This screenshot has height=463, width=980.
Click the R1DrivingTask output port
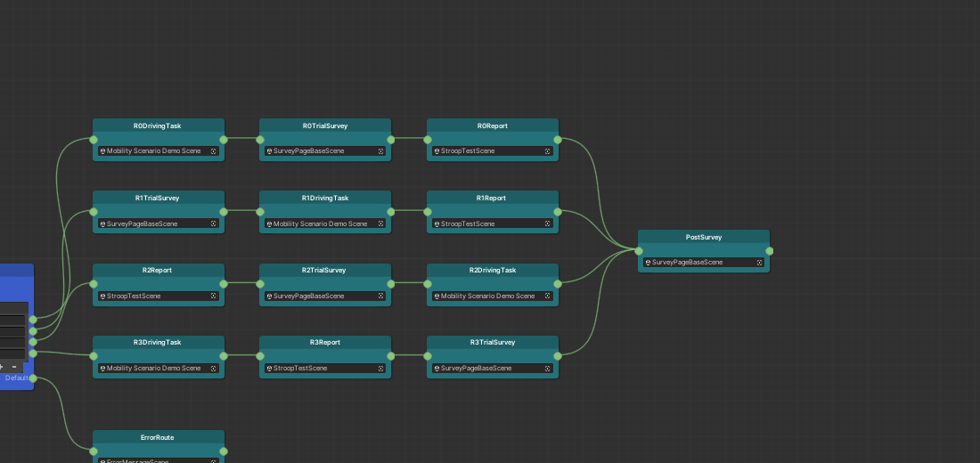pyautogui.click(x=390, y=212)
